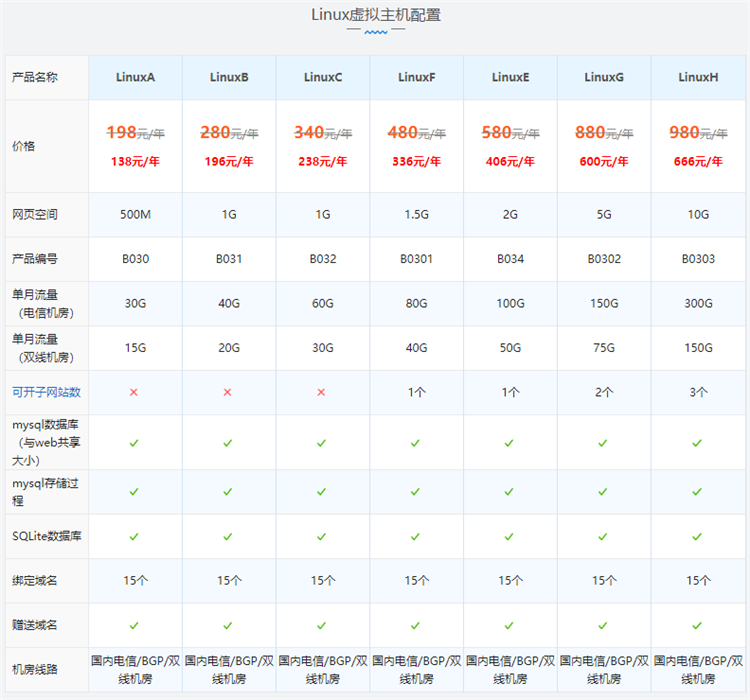750x700 pixels.
Task: Click LinuxA's mysql数据库 green checkmark
Action: coord(134,442)
